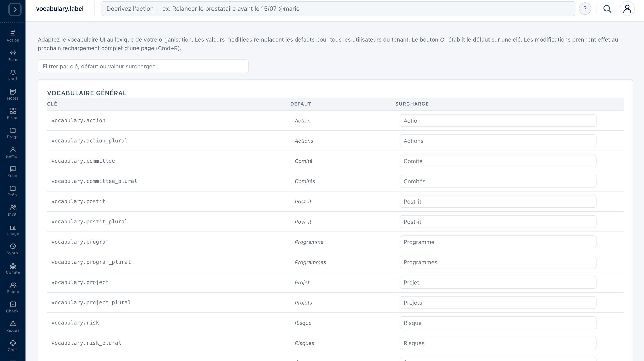Select the vocabulary.program key text

tap(80, 242)
